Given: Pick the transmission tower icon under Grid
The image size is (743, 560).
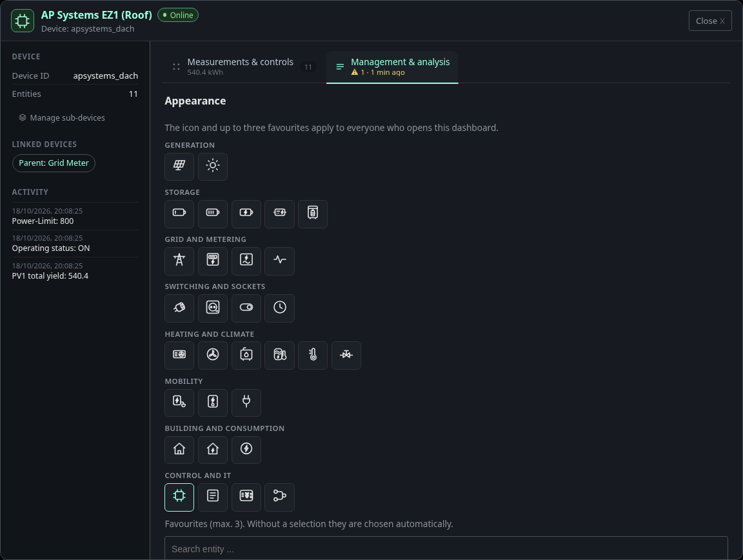Looking at the screenshot, I should [179, 261].
